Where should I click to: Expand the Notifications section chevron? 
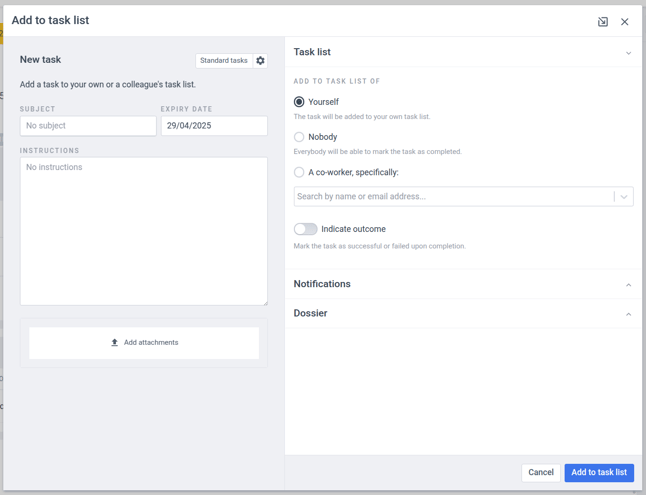628,285
